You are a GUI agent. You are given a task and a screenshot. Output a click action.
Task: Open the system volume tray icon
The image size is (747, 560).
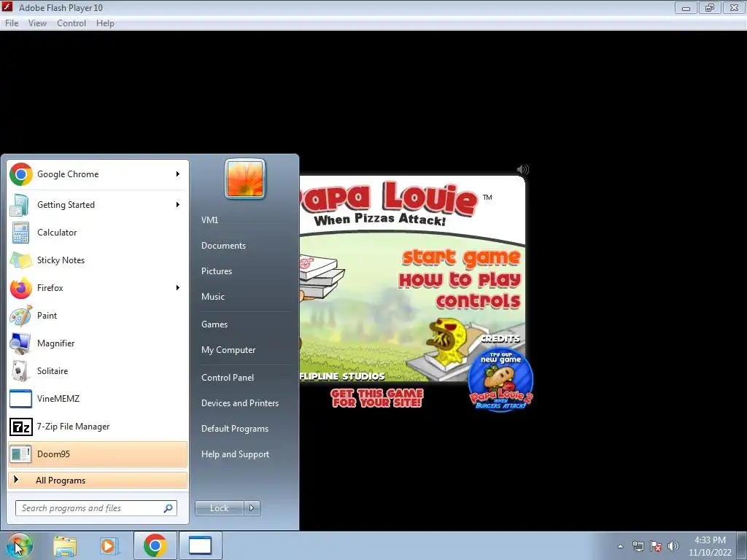point(673,546)
